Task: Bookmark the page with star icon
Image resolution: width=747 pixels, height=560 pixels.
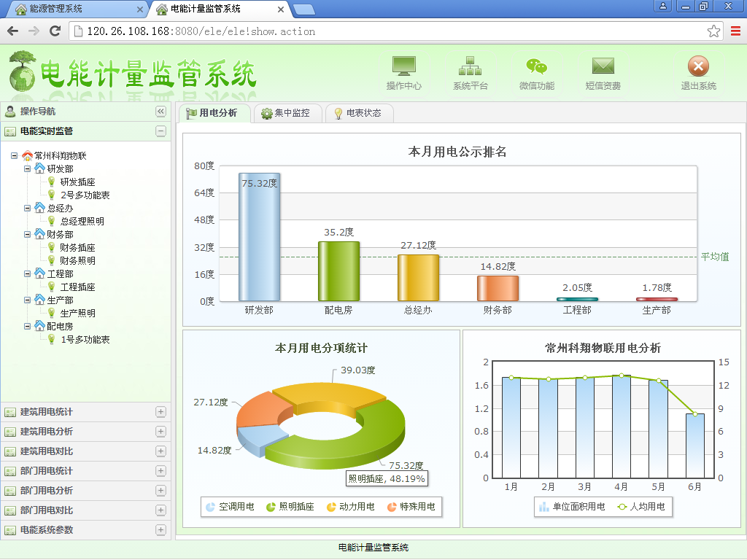Action: pos(713,31)
